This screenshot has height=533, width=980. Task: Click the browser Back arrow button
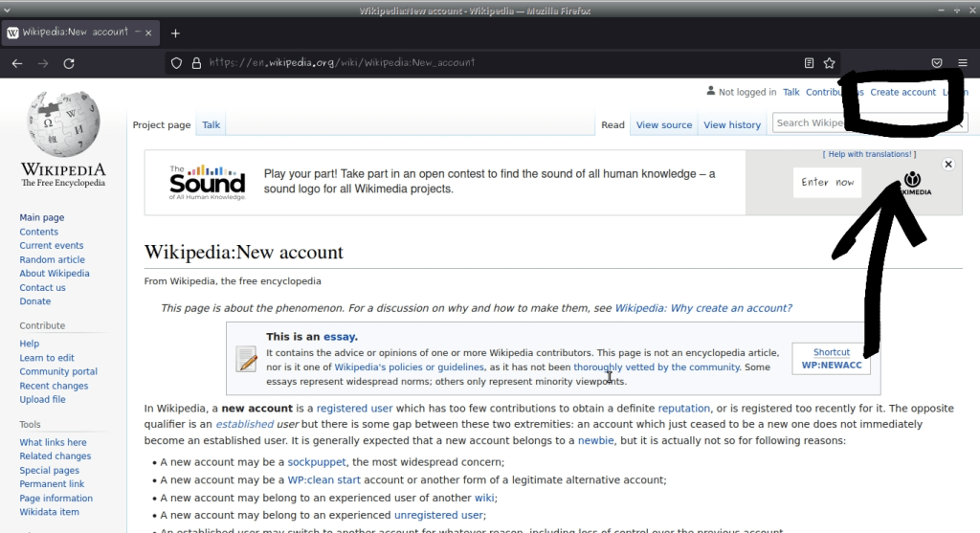[x=17, y=63]
